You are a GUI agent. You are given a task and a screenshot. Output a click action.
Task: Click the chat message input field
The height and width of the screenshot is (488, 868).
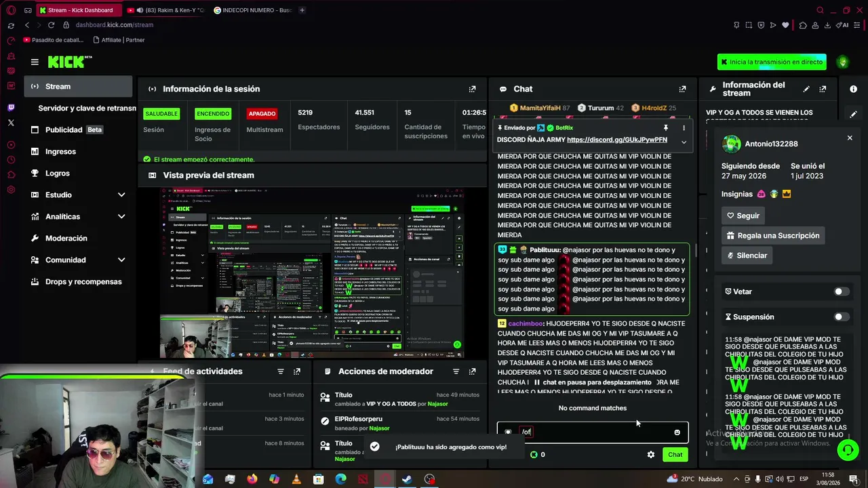tap(593, 432)
